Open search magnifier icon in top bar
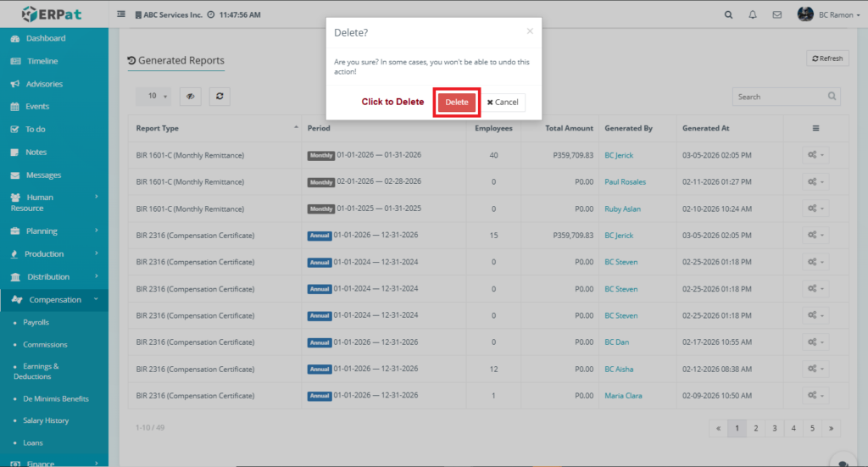The image size is (868, 467). [x=729, y=14]
